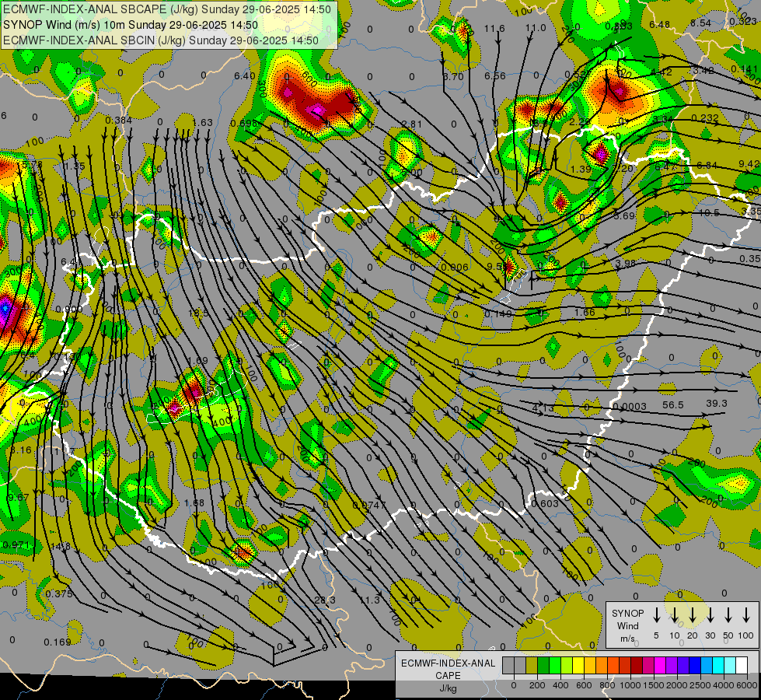Click the 4.13 value on the map
The height and width of the screenshot is (700, 761).
[543, 408]
